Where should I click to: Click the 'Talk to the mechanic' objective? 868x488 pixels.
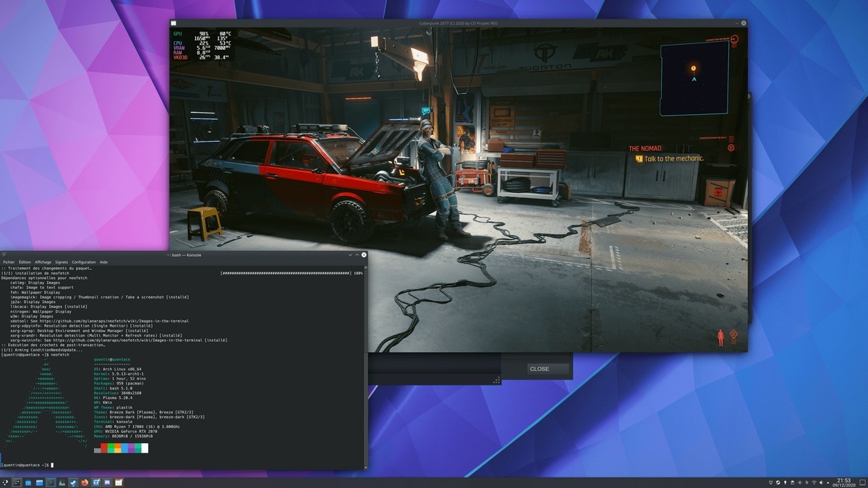pyautogui.click(x=673, y=158)
